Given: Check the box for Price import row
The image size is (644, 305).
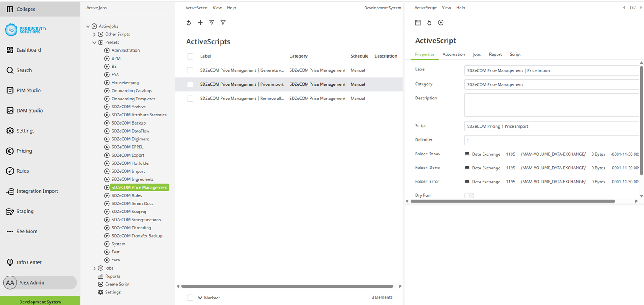Looking at the screenshot, I should 190,84.
